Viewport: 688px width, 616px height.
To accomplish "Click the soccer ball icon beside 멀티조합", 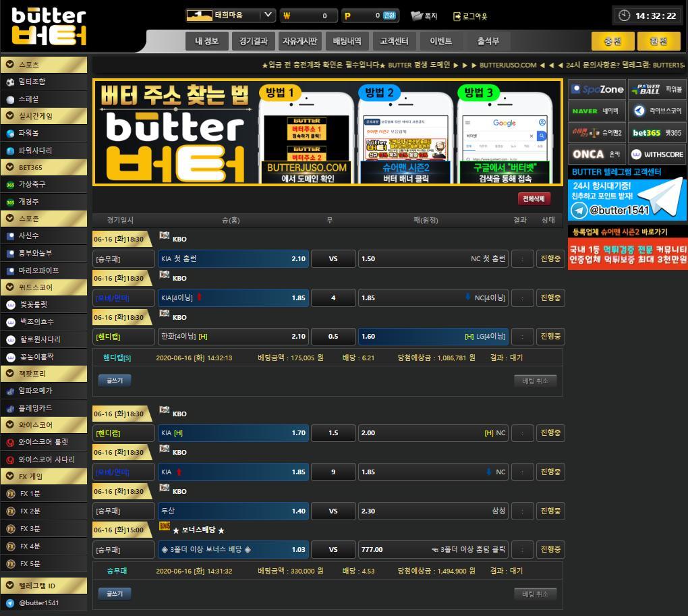I will coord(10,82).
